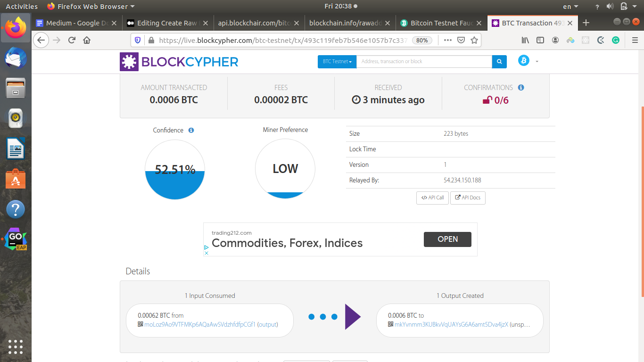This screenshot has width=644, height=362.
Task: Open the system status menu
Action: (x=617, y=7)
